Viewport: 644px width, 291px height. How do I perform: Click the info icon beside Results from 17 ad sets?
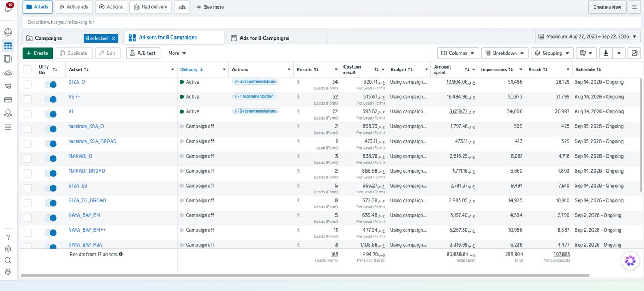pos(121,254)
